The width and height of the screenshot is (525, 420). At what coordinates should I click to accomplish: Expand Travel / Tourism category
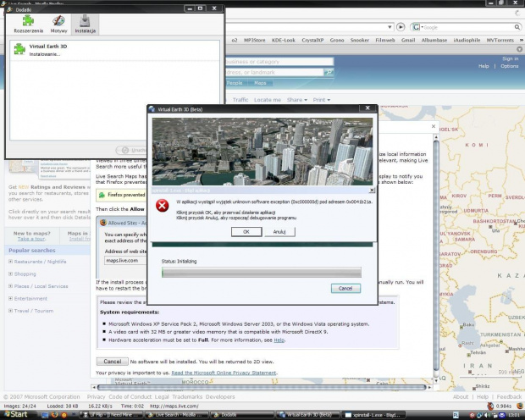(x=10, y=311)
